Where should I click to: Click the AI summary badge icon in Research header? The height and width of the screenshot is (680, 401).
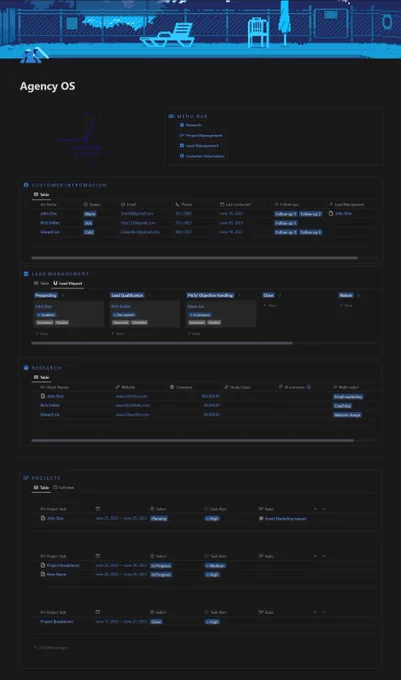[309, 387]
